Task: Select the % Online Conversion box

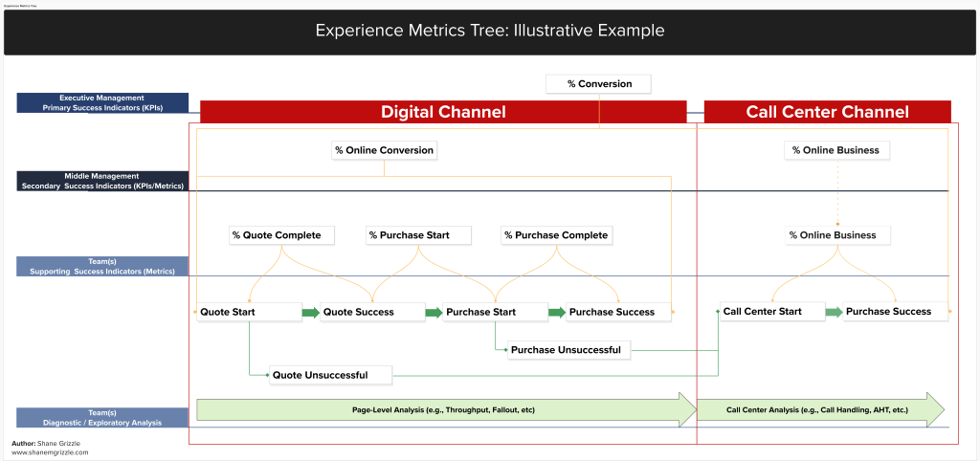Action: point(384,150)
